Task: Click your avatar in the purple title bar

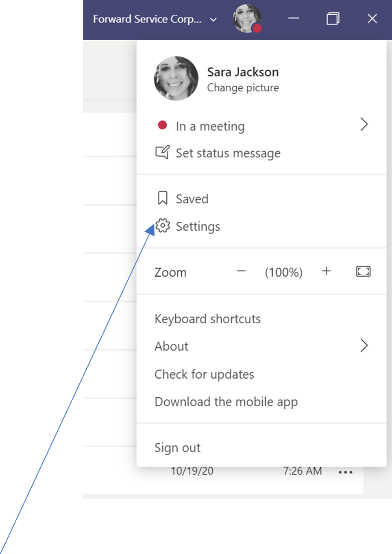Action: (247, 18)
